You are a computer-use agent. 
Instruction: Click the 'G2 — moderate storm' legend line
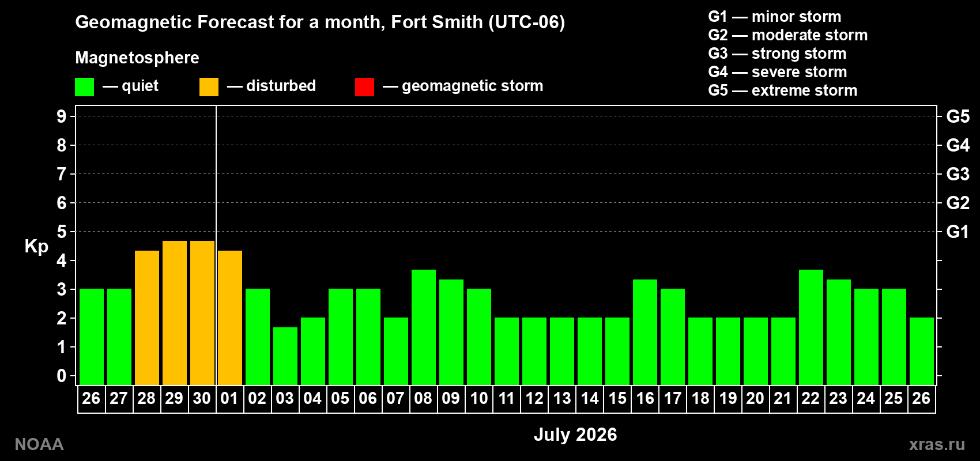(787, 35)
